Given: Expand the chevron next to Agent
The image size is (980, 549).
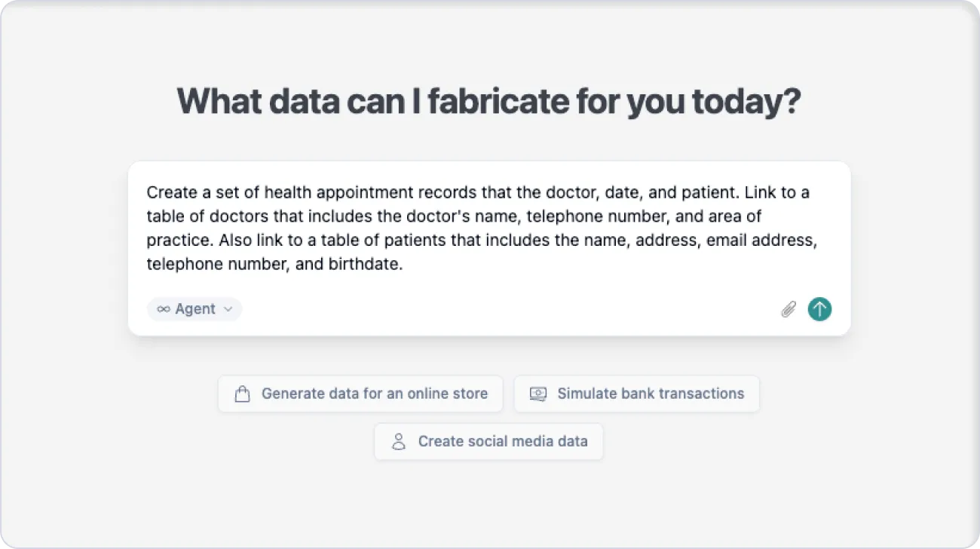Looking at the screenshot, I should (x=228, y=309).
